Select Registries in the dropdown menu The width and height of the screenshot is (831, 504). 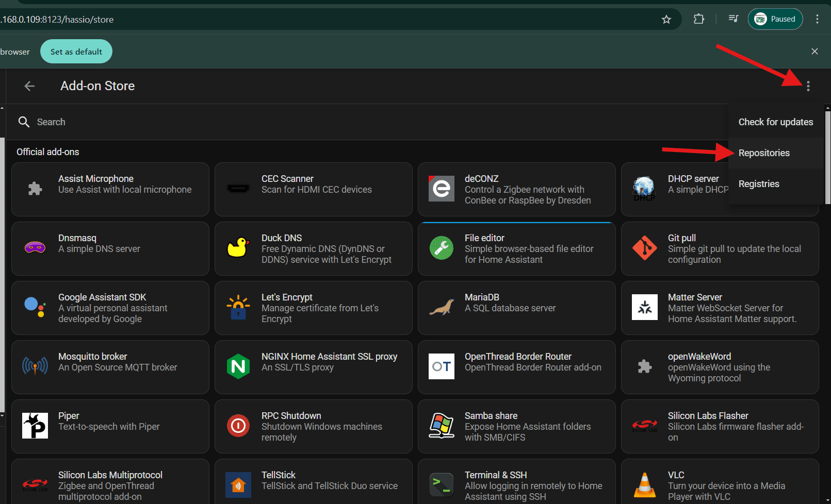click(x=759, y=184)
